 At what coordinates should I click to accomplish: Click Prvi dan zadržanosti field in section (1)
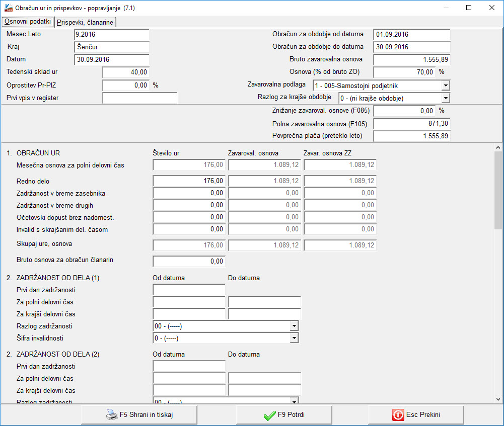(x=189, y=290)
